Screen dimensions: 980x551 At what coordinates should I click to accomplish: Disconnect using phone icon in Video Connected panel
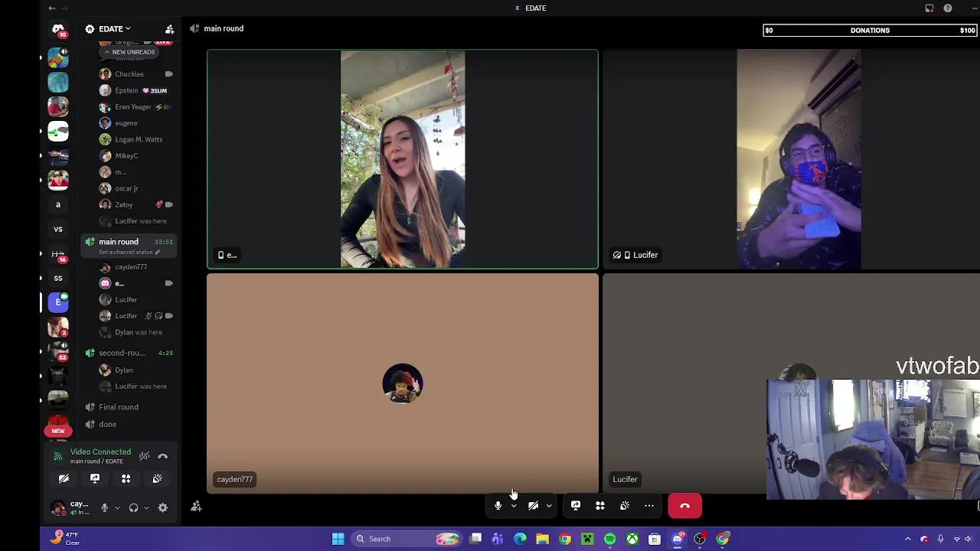[162, 456]
